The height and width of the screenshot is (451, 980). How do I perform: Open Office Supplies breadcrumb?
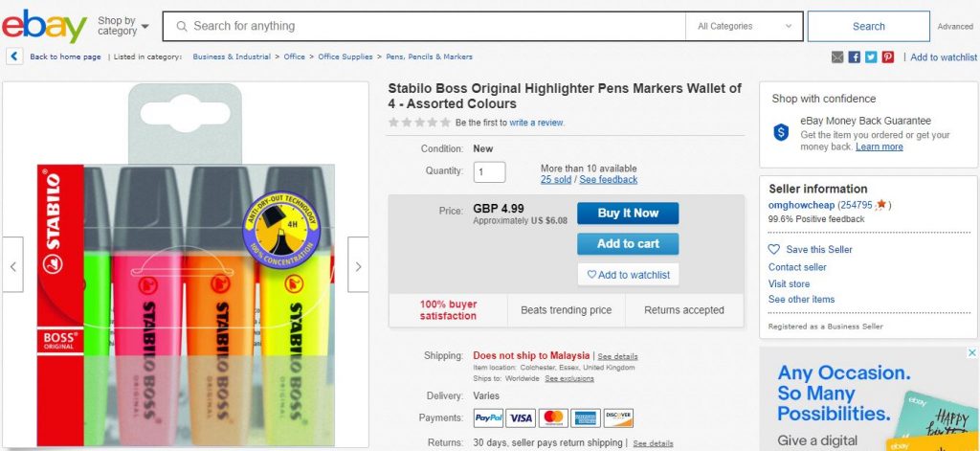click(x=345, y=56)
